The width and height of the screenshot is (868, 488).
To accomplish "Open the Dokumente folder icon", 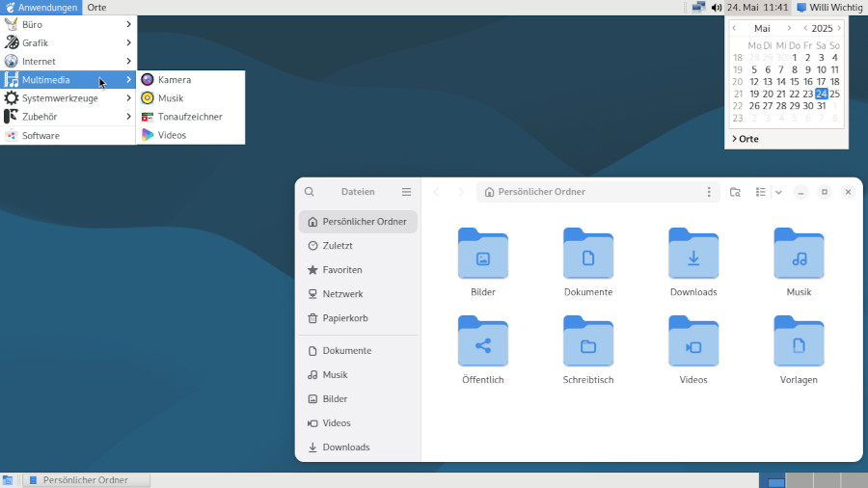I will click(x=588, y=261).
